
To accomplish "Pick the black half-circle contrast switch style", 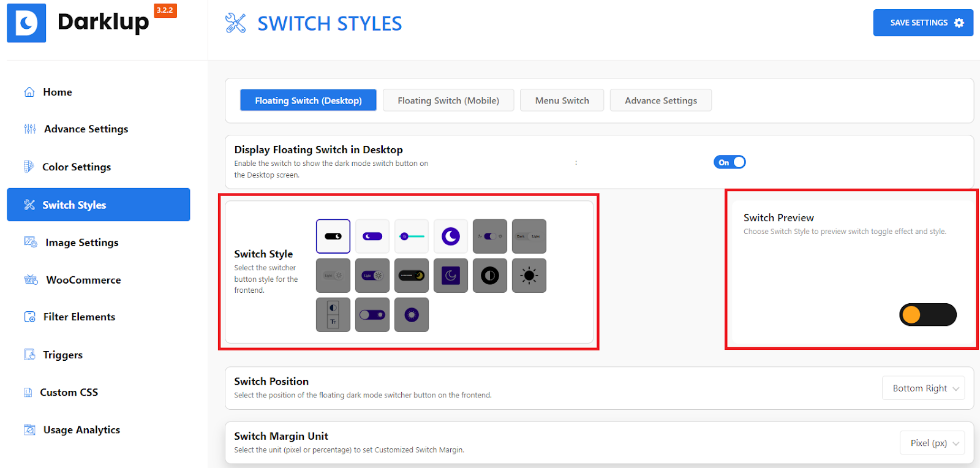I will click(x=490, y=276).
